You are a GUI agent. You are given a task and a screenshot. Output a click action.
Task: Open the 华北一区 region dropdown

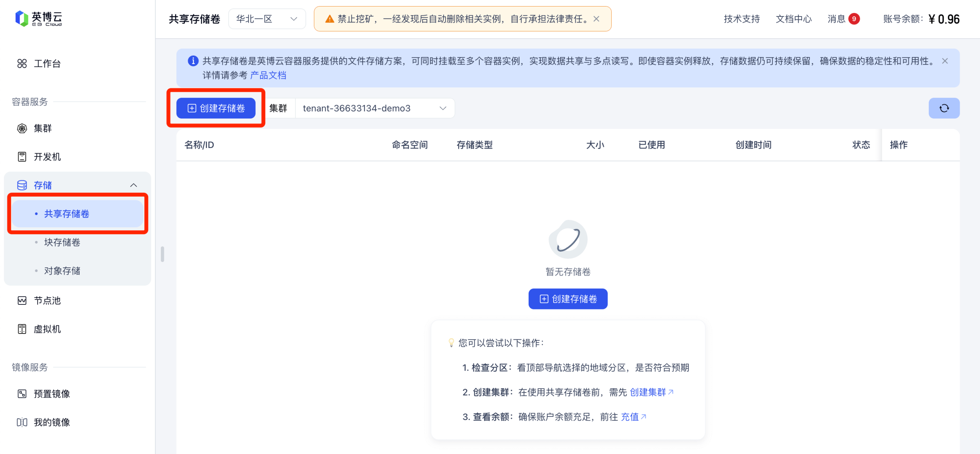[x=267, y=19]
